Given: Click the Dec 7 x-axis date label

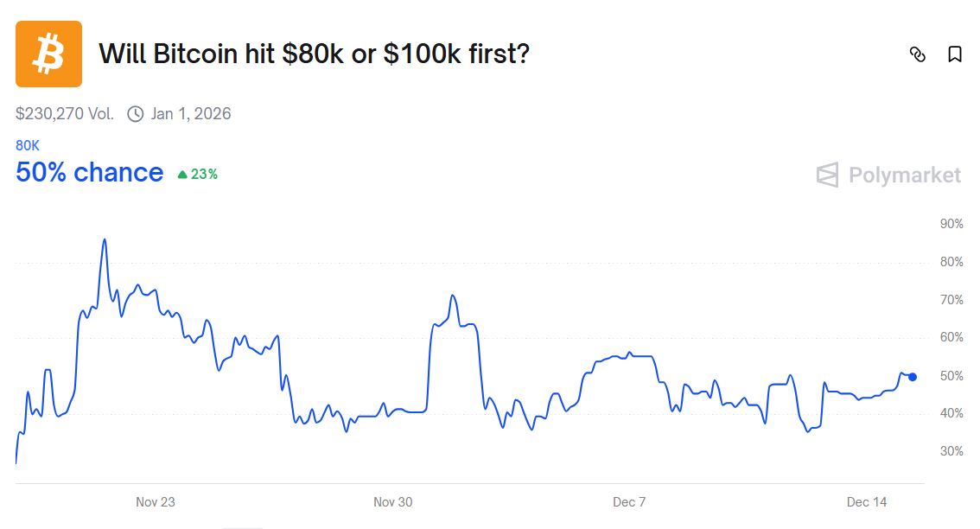Looking at the screenshot, I should (629, 502).
